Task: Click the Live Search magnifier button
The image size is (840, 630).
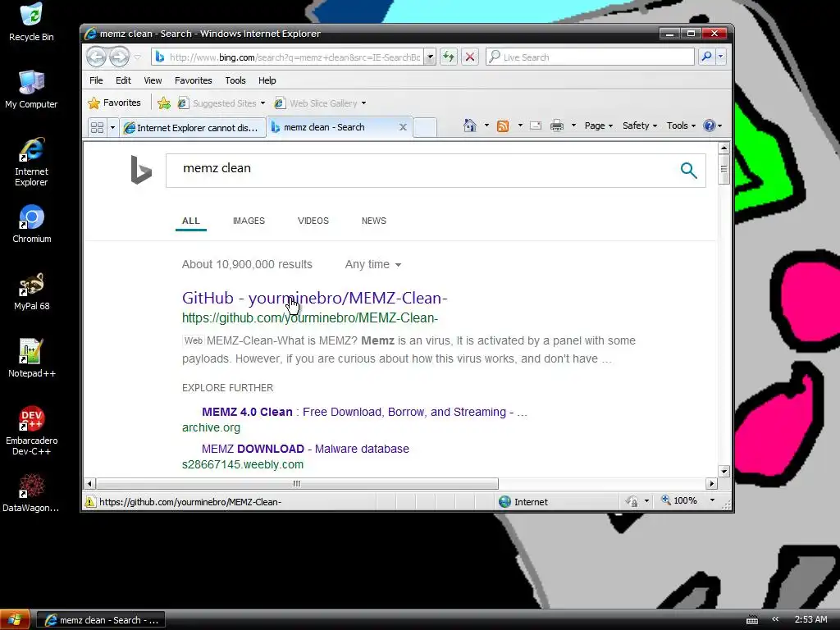Action: point(706,57)
